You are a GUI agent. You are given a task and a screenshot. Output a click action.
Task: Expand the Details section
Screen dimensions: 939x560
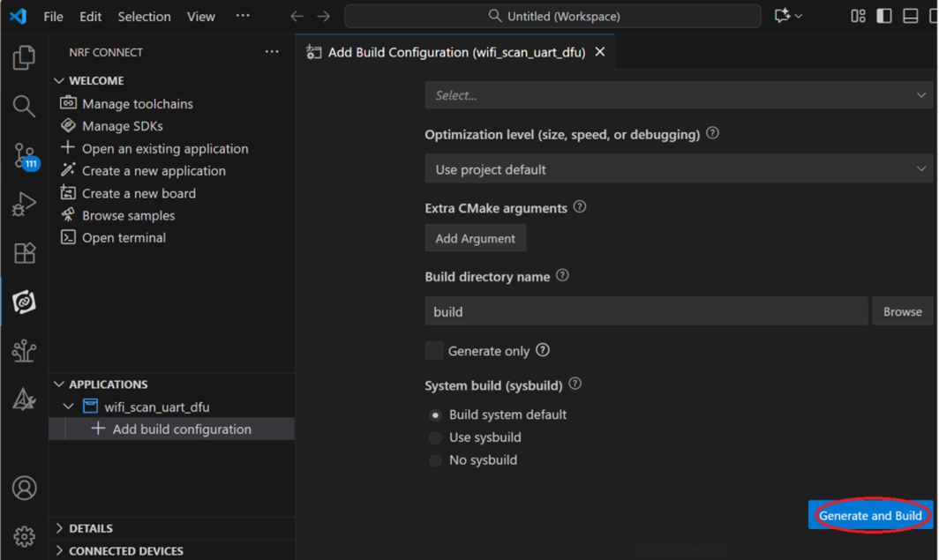[90, 528]
